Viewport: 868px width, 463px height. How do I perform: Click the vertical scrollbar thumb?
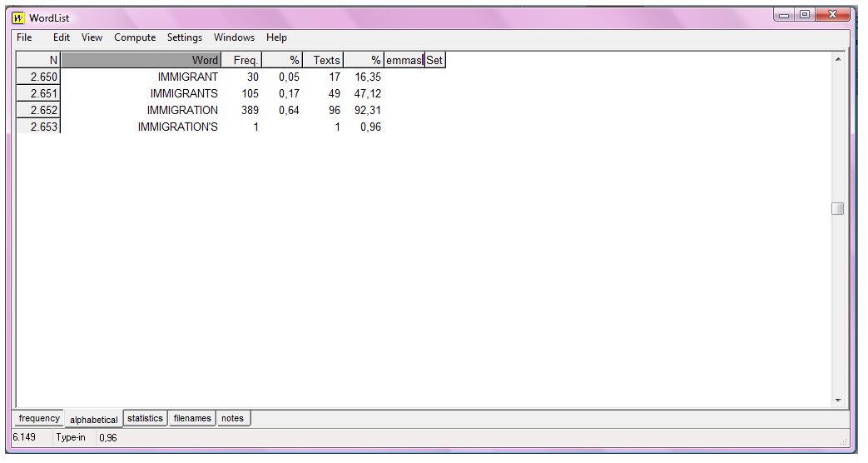837,208
